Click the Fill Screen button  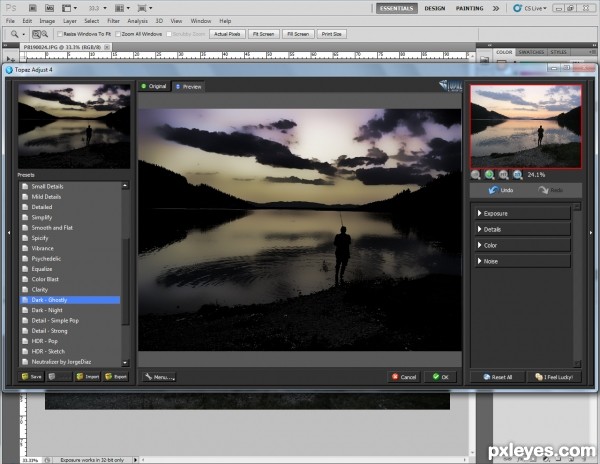(x=298, y=34)
